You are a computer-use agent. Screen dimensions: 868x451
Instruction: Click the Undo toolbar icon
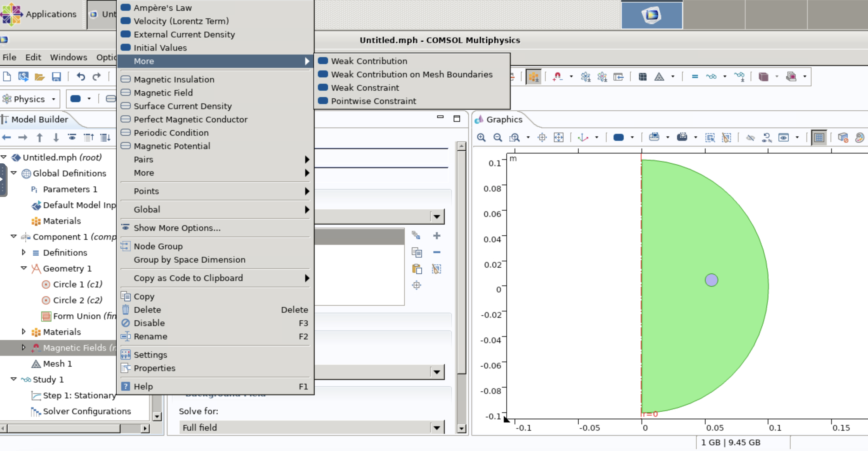coord(81,77)
